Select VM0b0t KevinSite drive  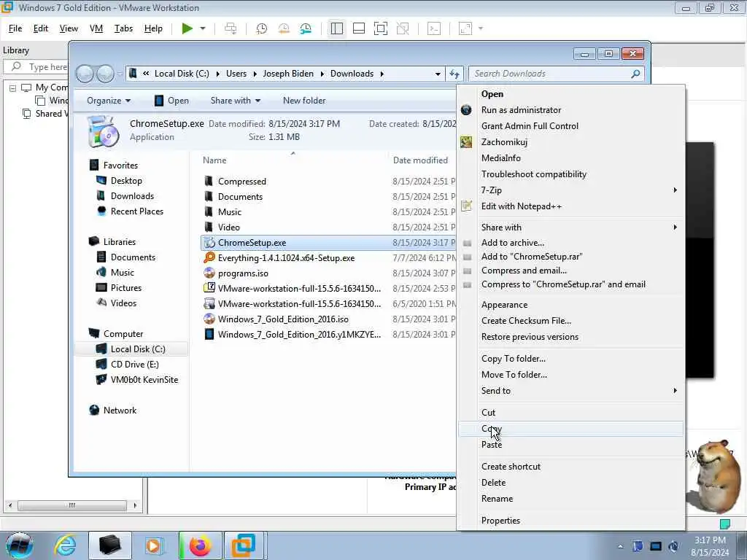(x=144, y=380)
